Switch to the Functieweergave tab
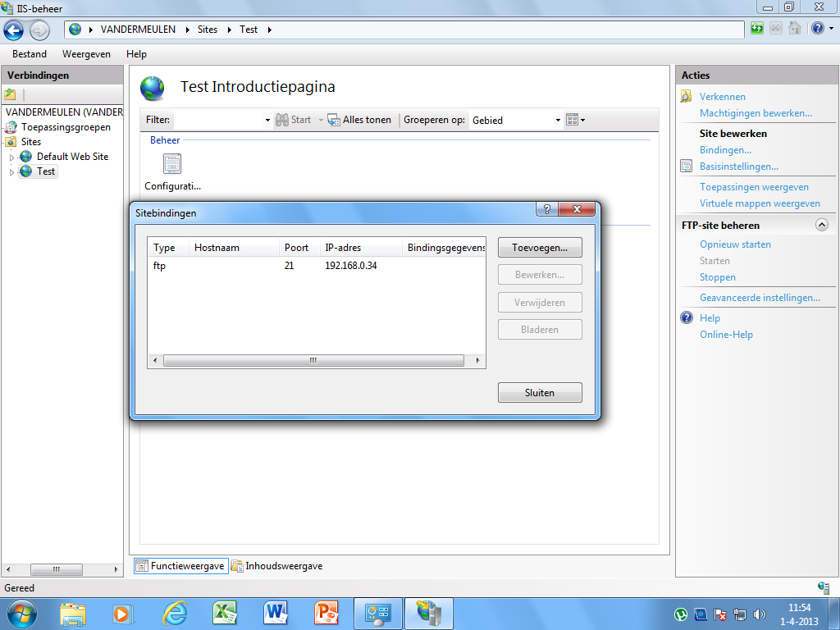 click(181, 566)
